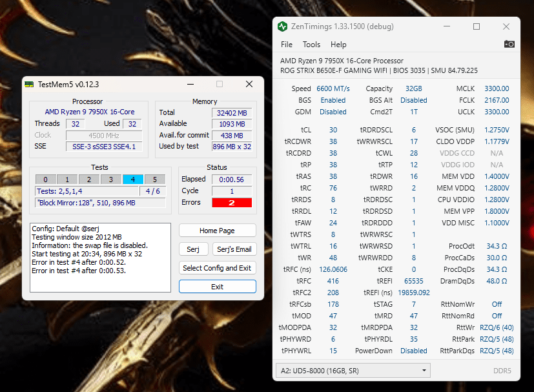Open the Help menu in ZenTimings
The width and height of the screenshot is (534, 392).
(338, 45)
